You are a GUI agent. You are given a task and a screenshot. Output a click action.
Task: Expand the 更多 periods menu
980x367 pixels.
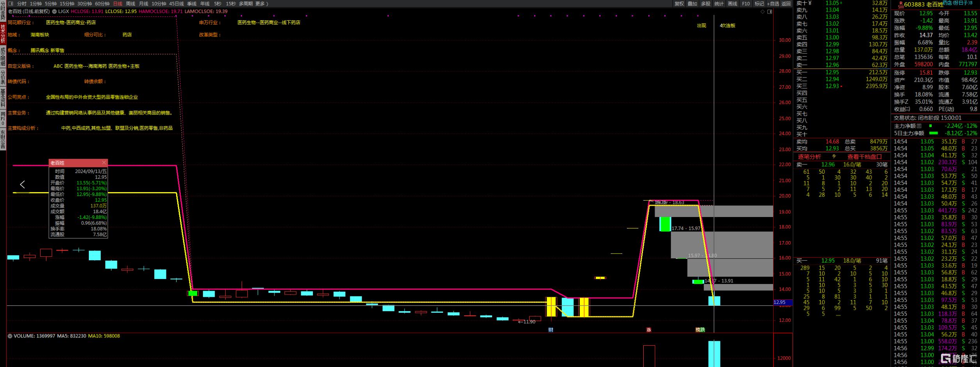coord(262,4)
